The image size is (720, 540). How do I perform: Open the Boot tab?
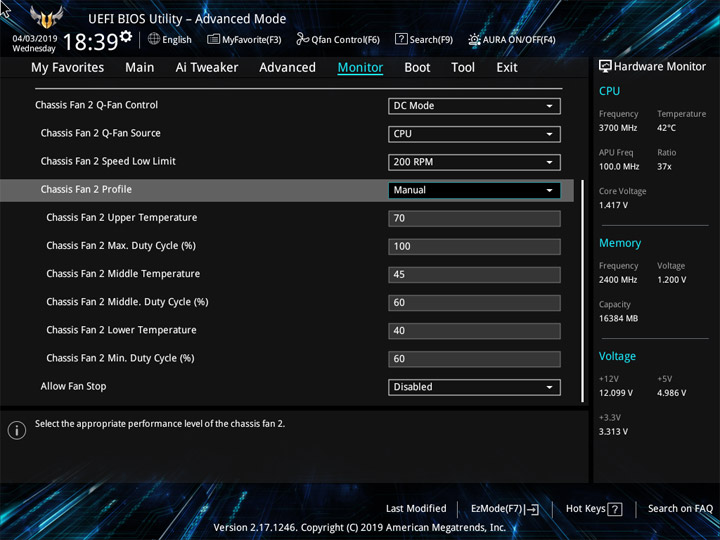point(417,68)
